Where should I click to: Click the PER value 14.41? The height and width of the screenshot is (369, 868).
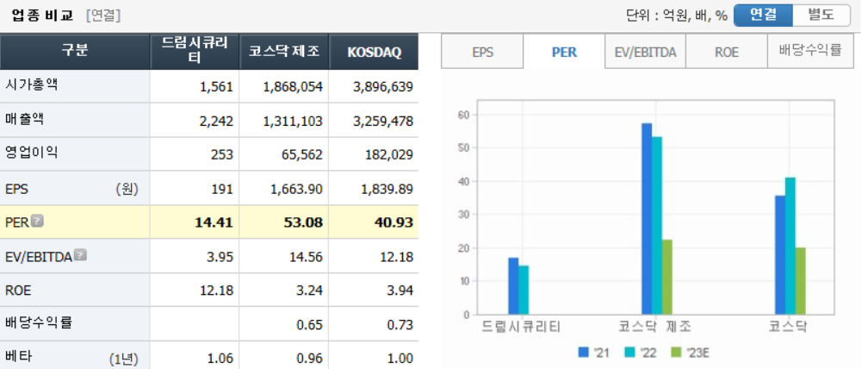(x=214, y=222)
